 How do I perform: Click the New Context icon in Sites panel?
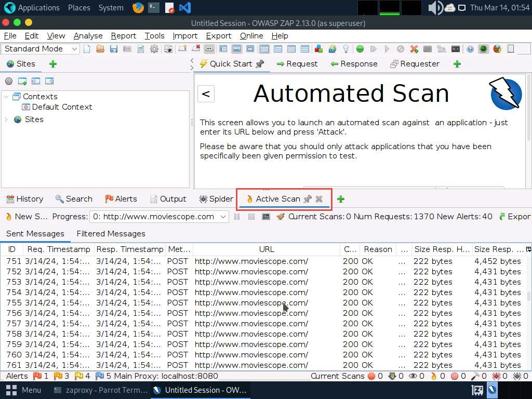click(22, 81)
